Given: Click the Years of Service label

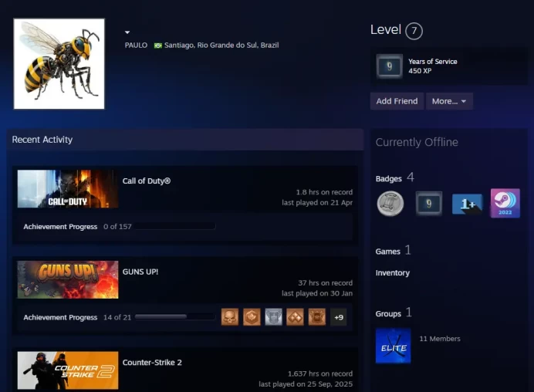Looking at the screenshot, I should [433, 62].
